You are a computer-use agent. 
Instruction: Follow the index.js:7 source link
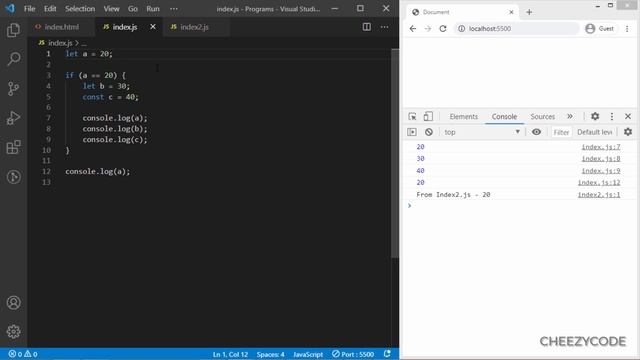coord(601,147)
